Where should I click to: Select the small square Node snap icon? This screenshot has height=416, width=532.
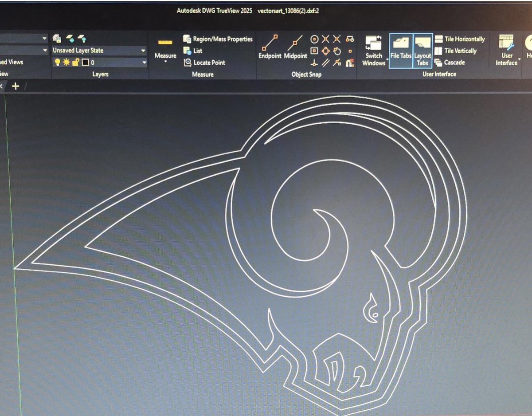pyautogui.click(x=349, y=51)
